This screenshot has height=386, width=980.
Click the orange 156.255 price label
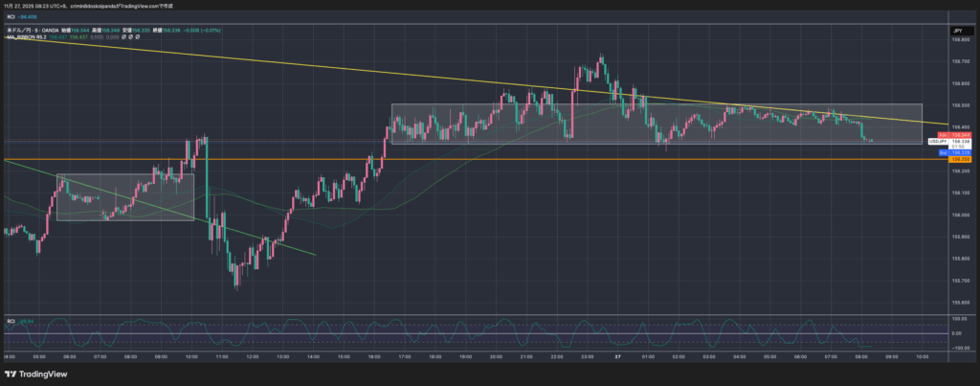point(960,159)
